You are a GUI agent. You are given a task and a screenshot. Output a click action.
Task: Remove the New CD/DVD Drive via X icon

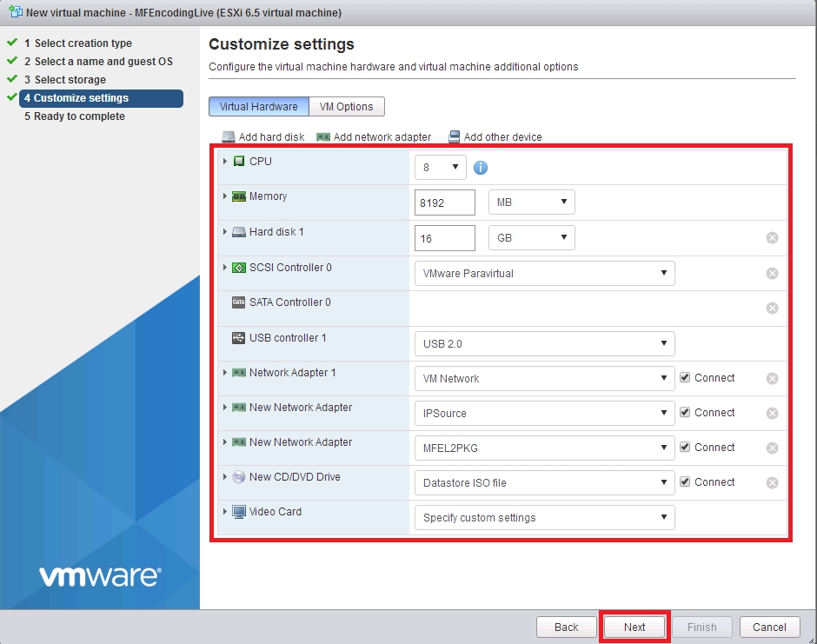(772, 482)
